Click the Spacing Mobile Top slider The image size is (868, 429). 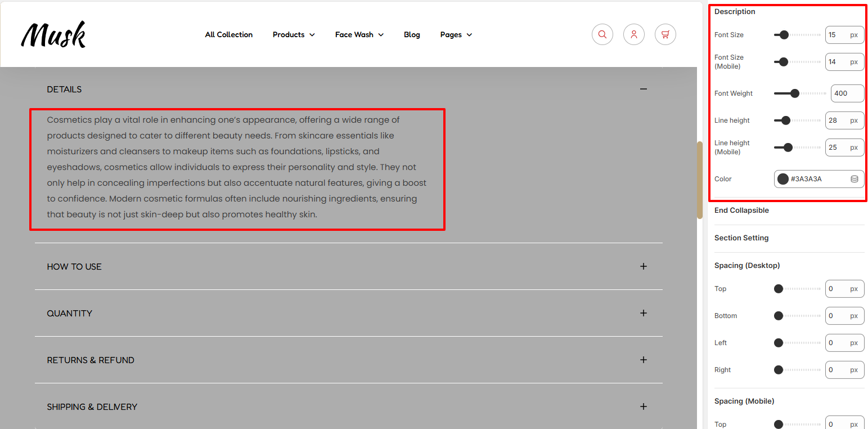797,424
